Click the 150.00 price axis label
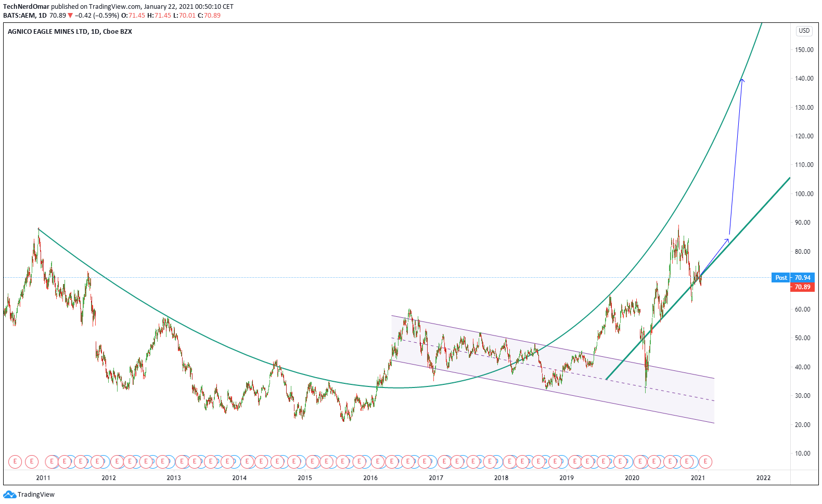The height and width of the screenshot is (504, 822). [x=804, y=50]
